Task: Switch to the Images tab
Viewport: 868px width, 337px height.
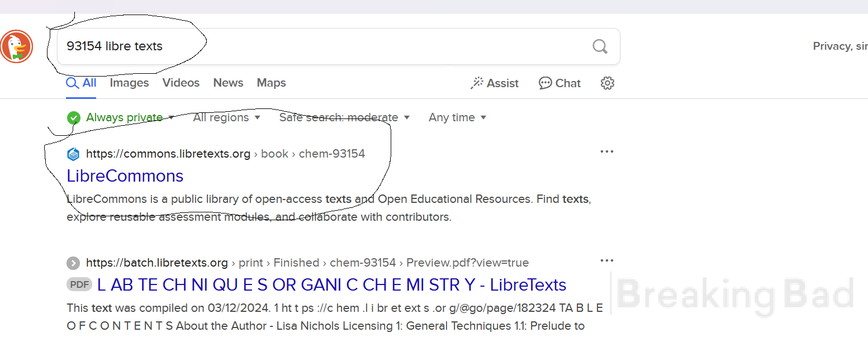Action: point(129,83)
